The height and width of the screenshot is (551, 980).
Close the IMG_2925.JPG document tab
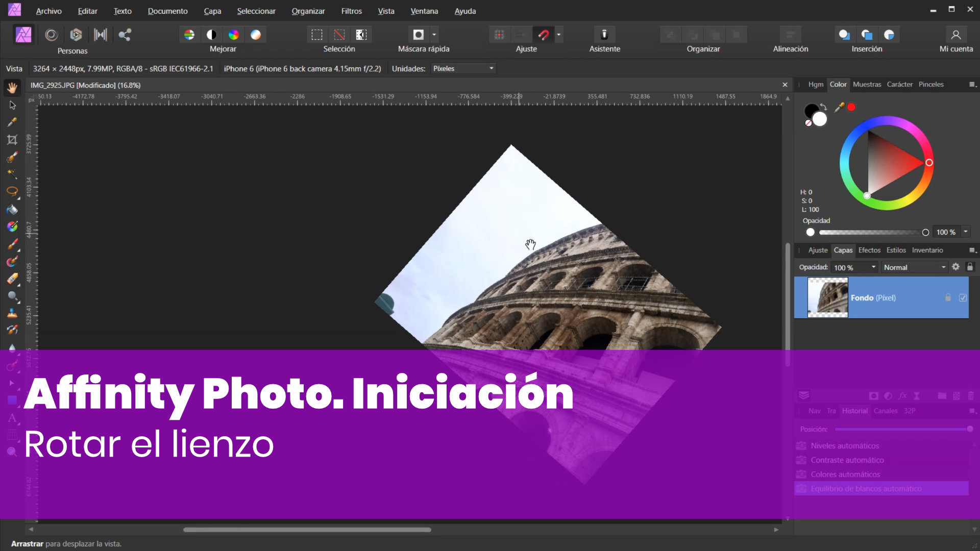785,85
